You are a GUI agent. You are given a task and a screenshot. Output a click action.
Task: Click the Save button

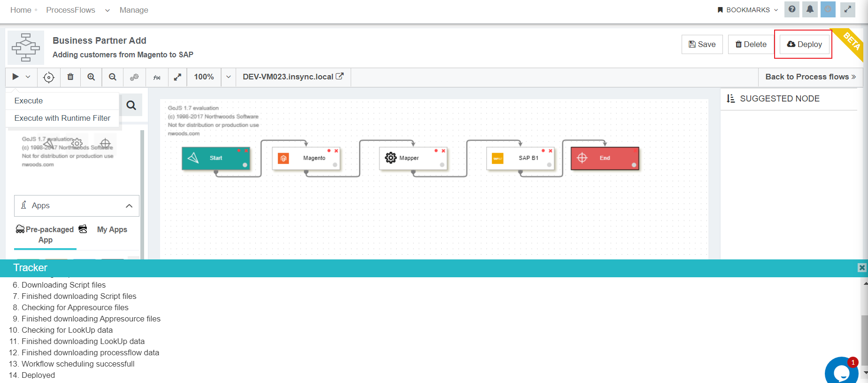pos(702,44)
